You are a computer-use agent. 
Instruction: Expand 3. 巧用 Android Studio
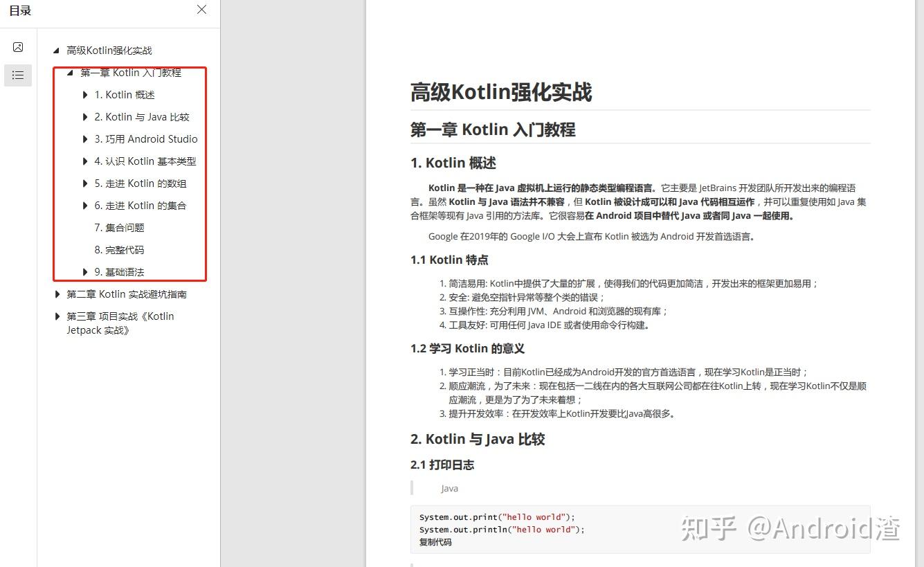coord(84,138)
